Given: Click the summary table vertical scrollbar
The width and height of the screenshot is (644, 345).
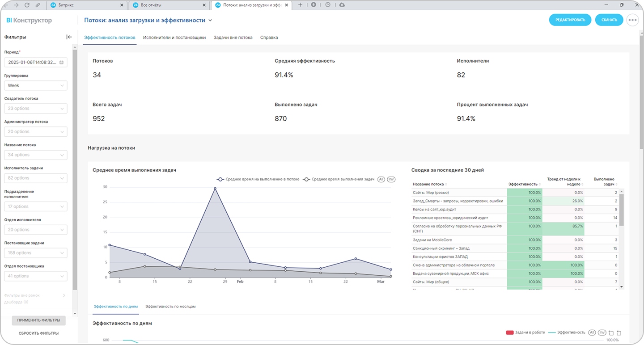Looking at the screenshot, I should 621,210.
